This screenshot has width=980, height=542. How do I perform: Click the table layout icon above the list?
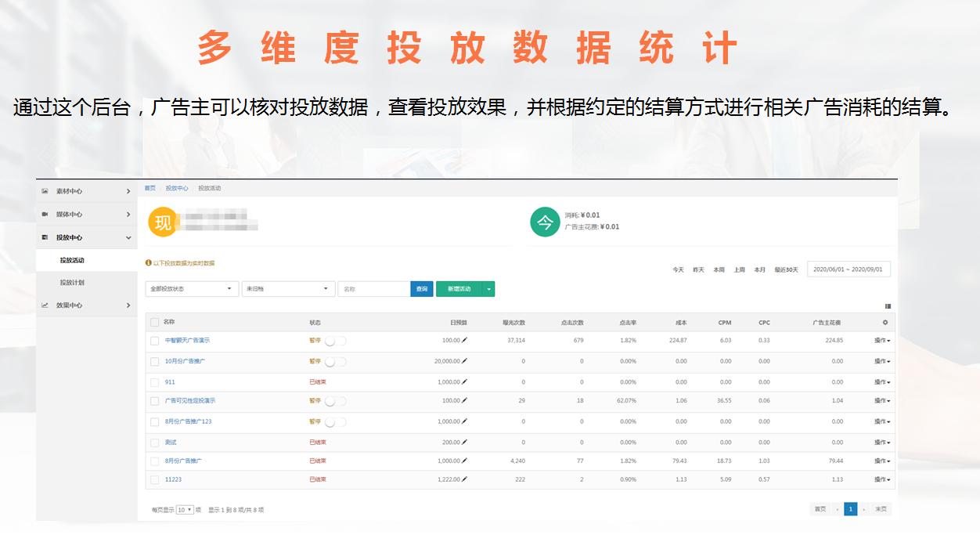click(887, 305)
